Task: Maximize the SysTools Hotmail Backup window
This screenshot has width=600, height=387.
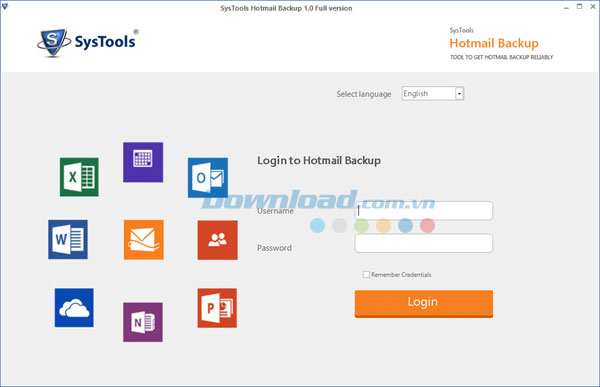Action: pyautogui.click(x=579, y=7)
